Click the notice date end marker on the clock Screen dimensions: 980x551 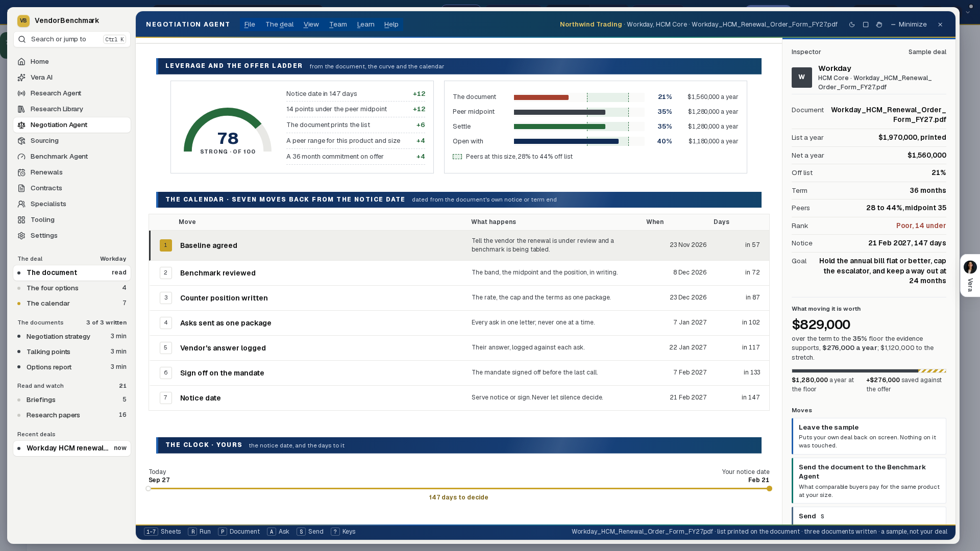pyautogui.click(x=769, y=489)
